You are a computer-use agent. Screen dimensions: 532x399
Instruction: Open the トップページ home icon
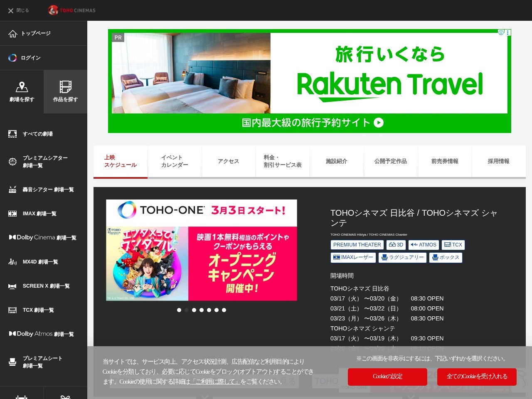(x=12, y=33)
